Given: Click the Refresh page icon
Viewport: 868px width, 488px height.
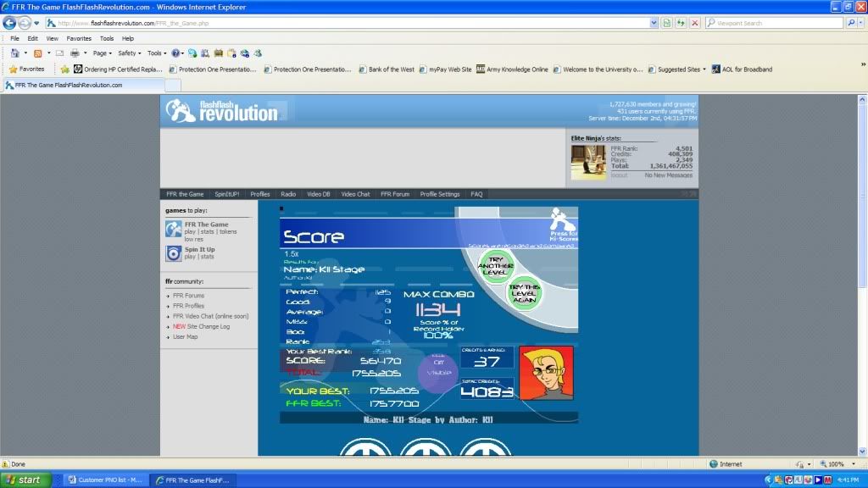Looking at the screenshot, I should [x=680, y=23].
